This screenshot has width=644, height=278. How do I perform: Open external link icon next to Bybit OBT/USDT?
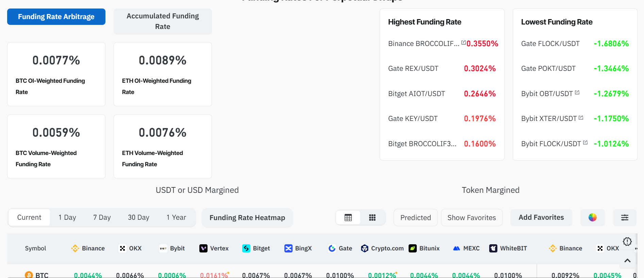[x=577, y=92]
